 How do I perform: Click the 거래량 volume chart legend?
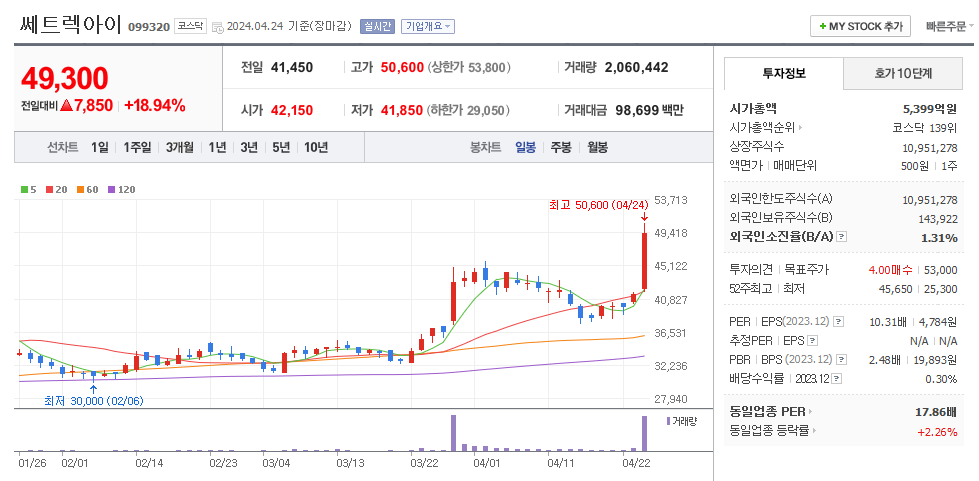click(x=681, y=421)
